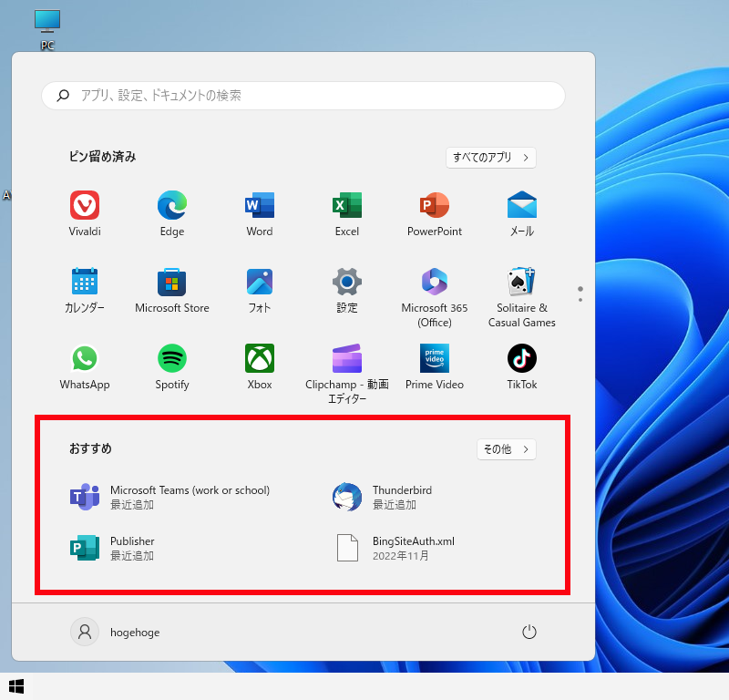This screenshot has height=700, width=729.
Task: Launch Excel from pinned apps
Action: 347,213
